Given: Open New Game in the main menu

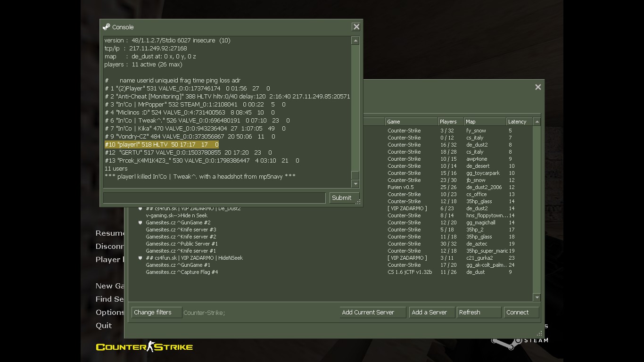Looking at the screenshot, I should coord(110,286).
